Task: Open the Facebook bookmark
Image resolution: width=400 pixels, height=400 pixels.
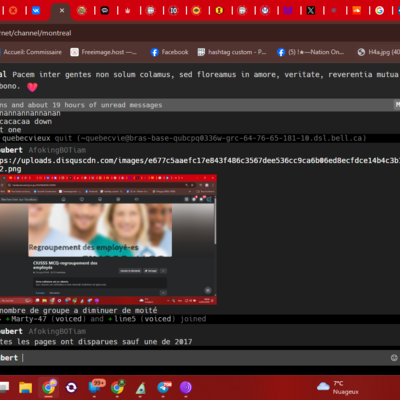Action: 169,52
